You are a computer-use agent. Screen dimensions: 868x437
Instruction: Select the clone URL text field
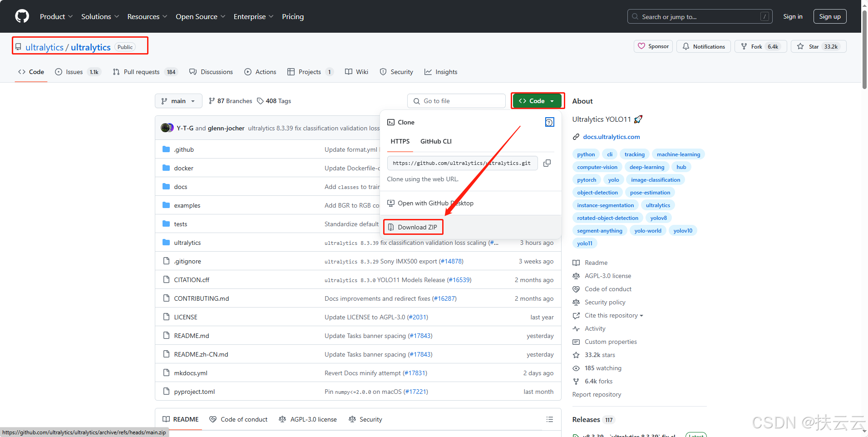(x=462, y=163)
